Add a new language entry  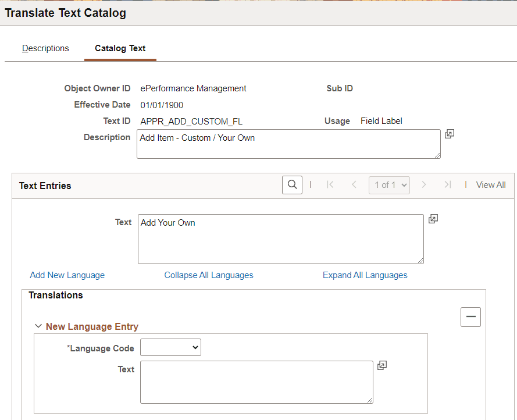[x=67, y=275]
